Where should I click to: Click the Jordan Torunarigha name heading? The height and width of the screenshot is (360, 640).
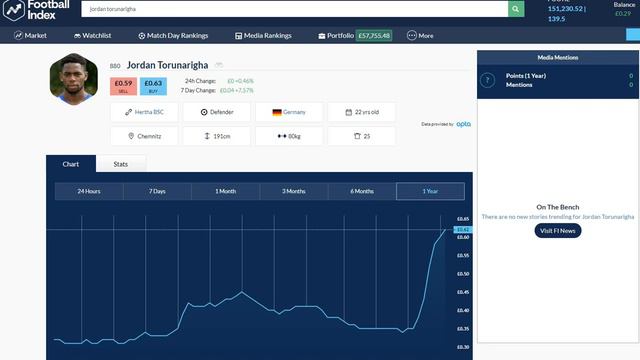point(167,65)
